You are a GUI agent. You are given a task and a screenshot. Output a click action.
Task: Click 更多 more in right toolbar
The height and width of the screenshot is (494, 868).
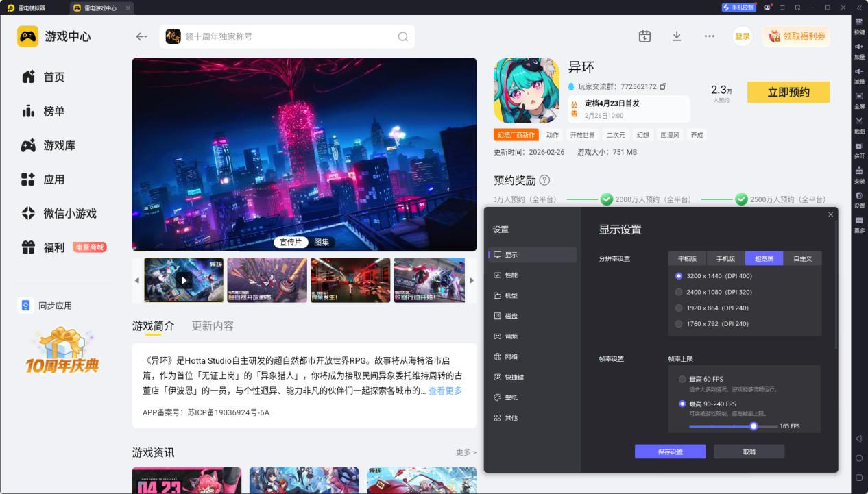(x=859, y=224)
